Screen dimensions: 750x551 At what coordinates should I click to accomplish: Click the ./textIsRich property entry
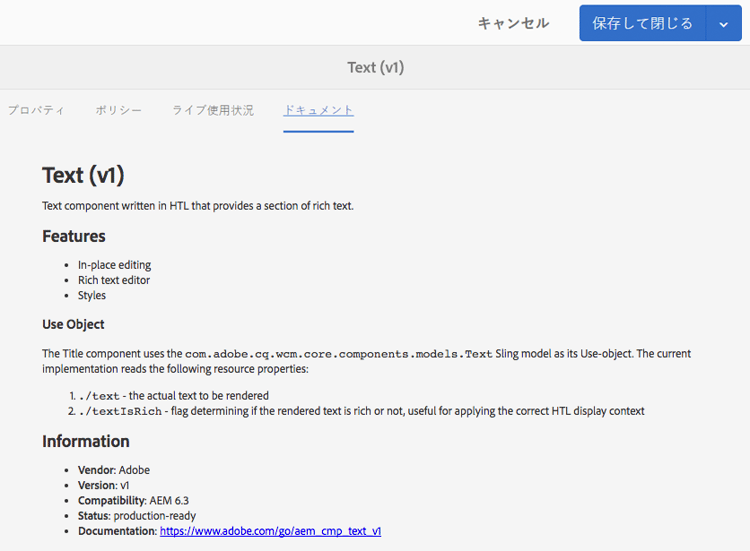point(121,411)
